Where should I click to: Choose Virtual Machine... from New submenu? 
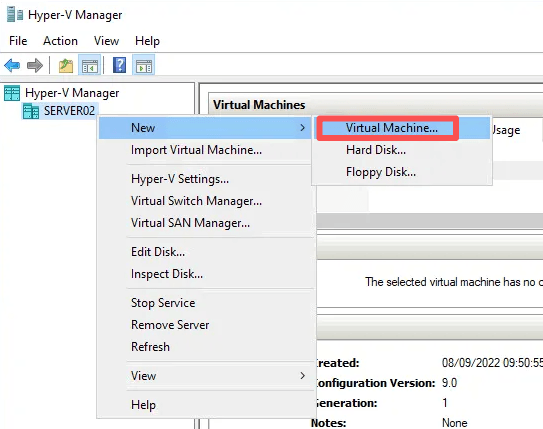point(402,128)
